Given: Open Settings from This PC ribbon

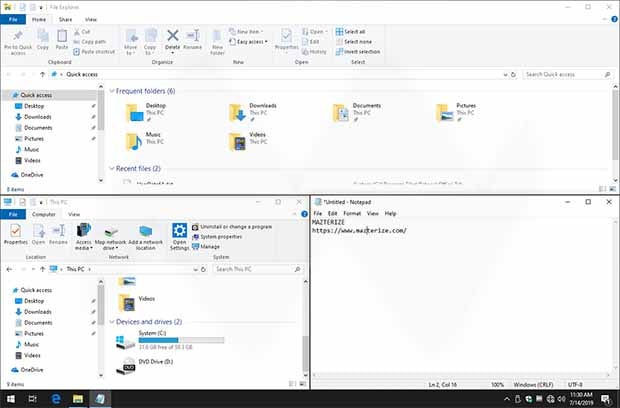Looking at the screenshot, I should pyautogui.click(x=179, y=237).
